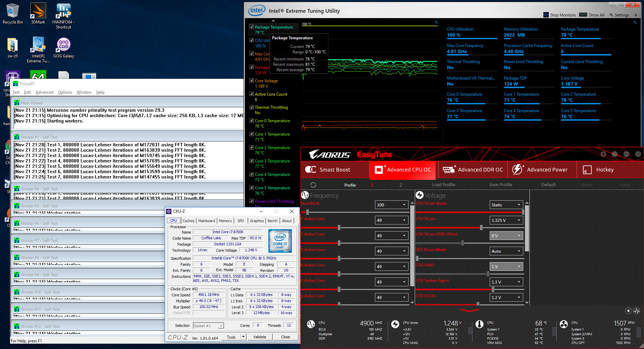Open the 1 Active Core ratio dropdown

391,220
